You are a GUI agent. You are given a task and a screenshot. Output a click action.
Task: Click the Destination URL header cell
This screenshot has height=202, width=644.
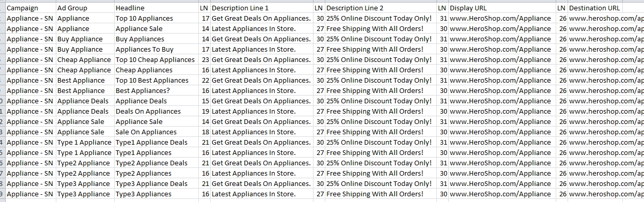tap(595, 8)
